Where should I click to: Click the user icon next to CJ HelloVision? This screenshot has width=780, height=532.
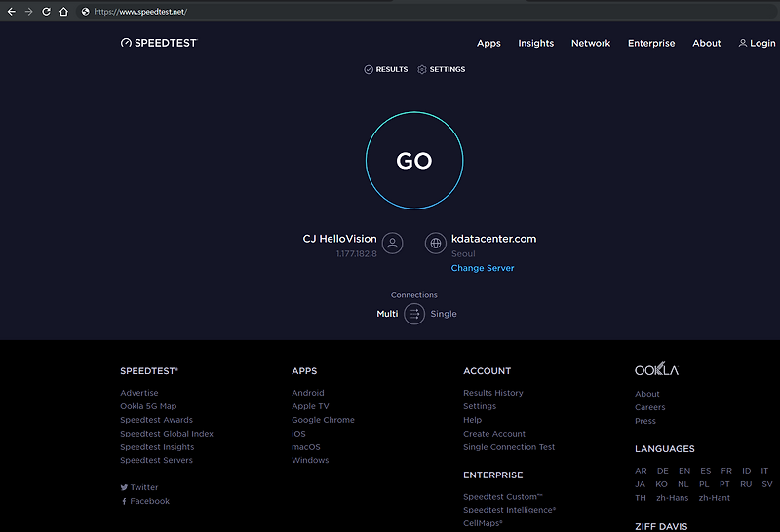pyautogui.click(x=393, y=244)
